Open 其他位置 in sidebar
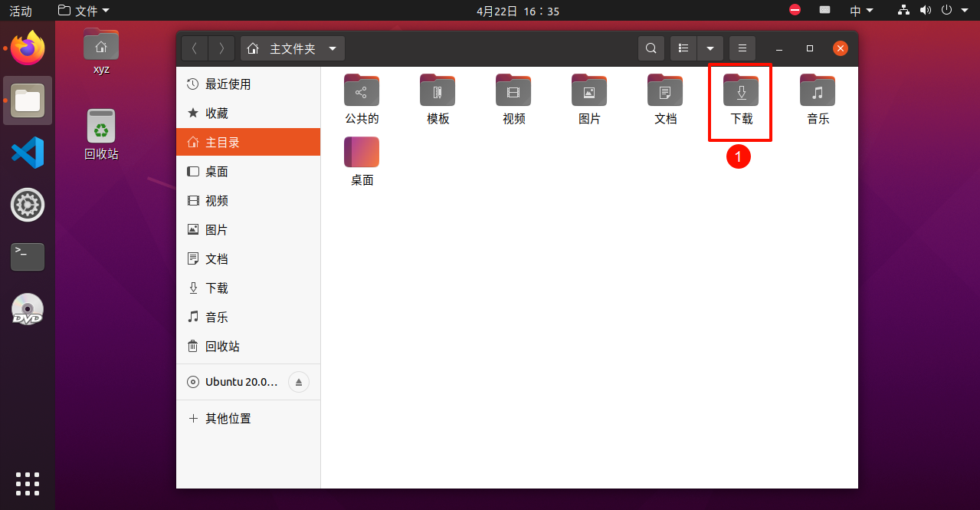This screenshot has width=980, height=510. pos(248,419)
